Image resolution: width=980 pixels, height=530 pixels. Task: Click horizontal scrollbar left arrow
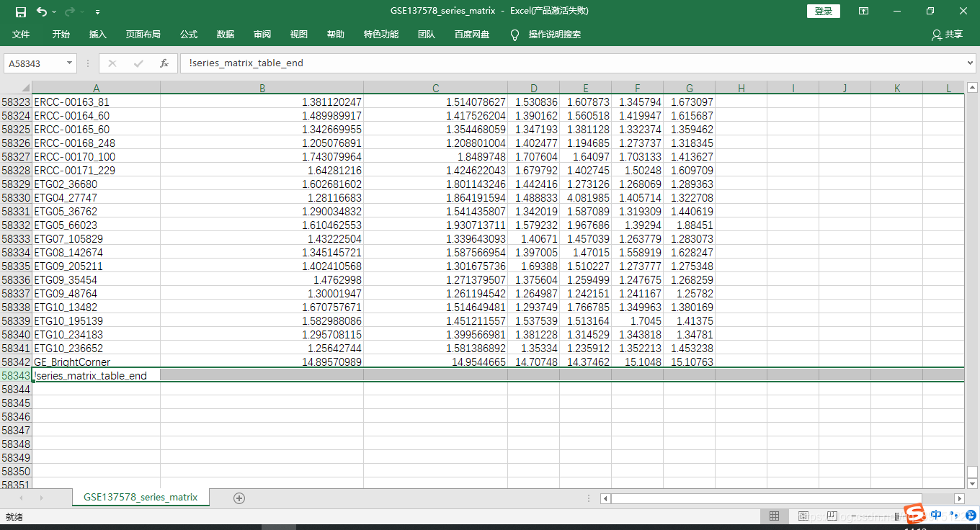click(x=605, y=498)
